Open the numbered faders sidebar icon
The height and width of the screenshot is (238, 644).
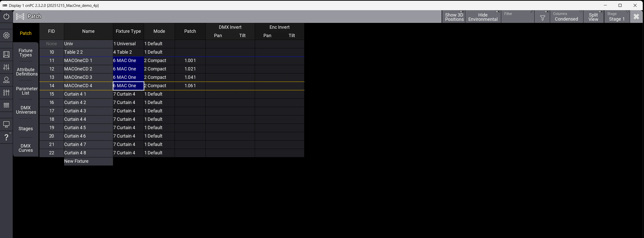click(6, 93)
